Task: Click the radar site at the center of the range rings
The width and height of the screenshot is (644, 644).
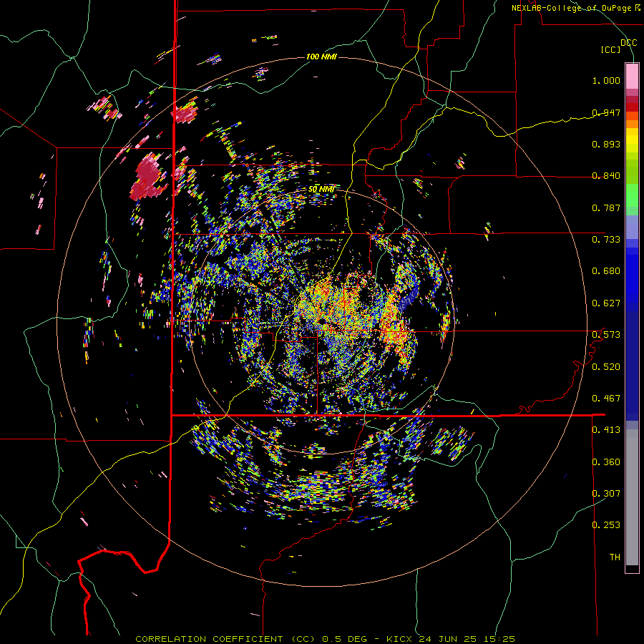Action: (x=322, y=321)
